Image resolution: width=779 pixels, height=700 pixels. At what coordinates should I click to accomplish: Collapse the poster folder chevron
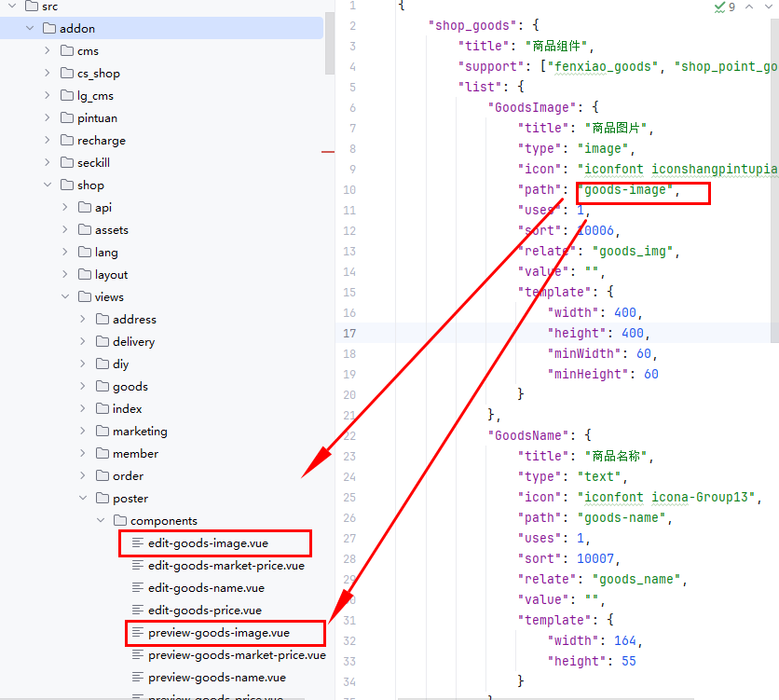tap(83, 499)
